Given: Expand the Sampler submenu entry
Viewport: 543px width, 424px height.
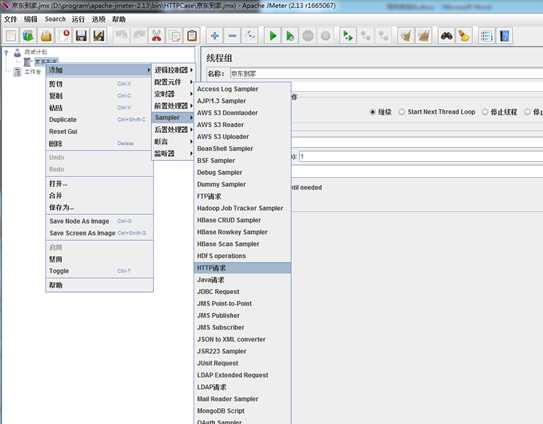Looking at the screenshot, I should (173, 117).
